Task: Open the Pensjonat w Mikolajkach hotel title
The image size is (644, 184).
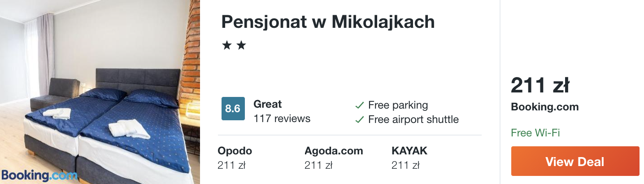Action: click(x=328, y=22)
